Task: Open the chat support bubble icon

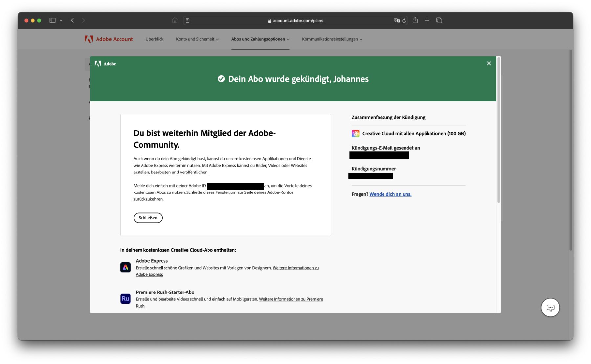Action: point(550,308)
